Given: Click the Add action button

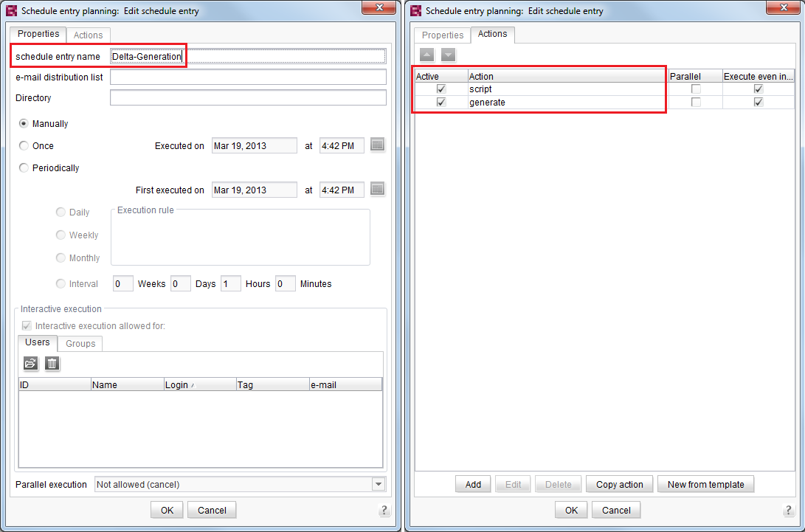Looking at the screenshot, I should pos(473,484).
